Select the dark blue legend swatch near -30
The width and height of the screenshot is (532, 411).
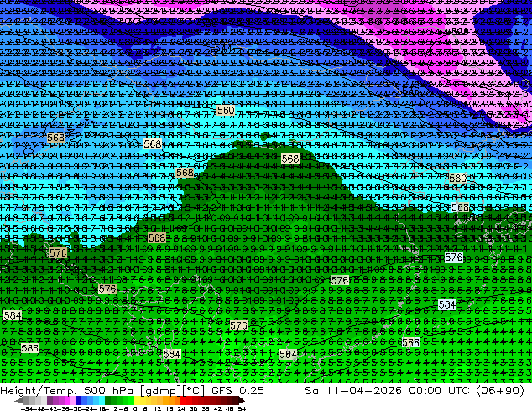[x=79, y=401]
